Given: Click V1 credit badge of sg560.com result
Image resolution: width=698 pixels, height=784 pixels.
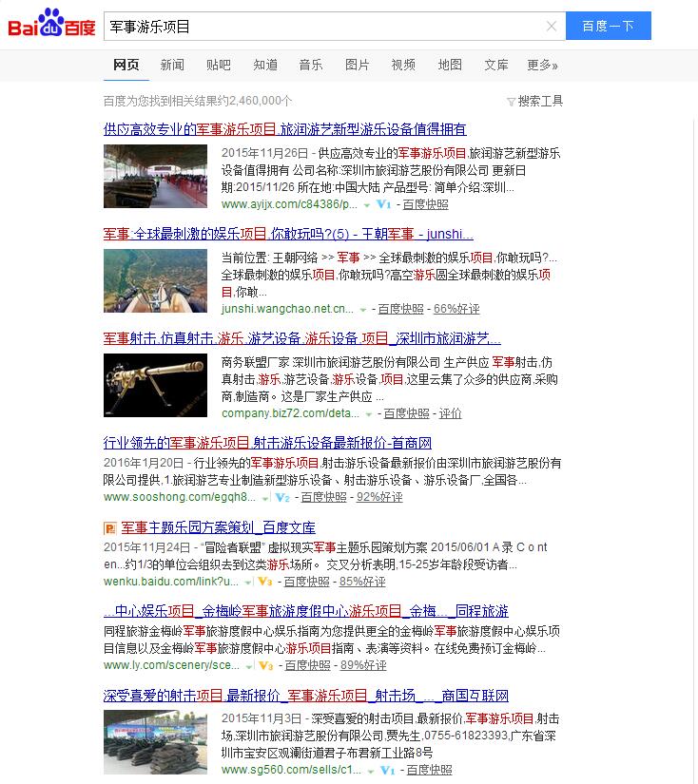Looking at the screenshot, I should click(387, 770).
